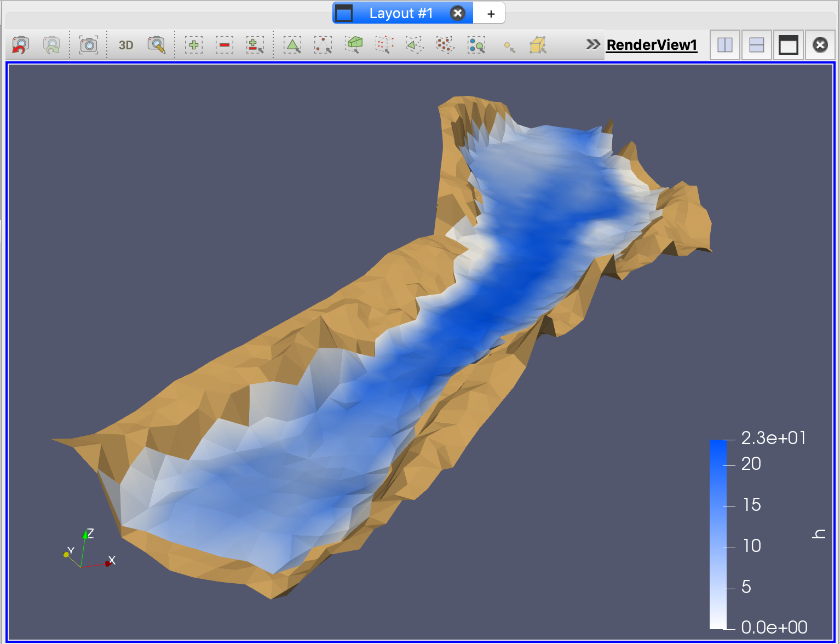Screen dimensions: 840x644
Task: Select points on surface tool
Action: click(323, 45)
